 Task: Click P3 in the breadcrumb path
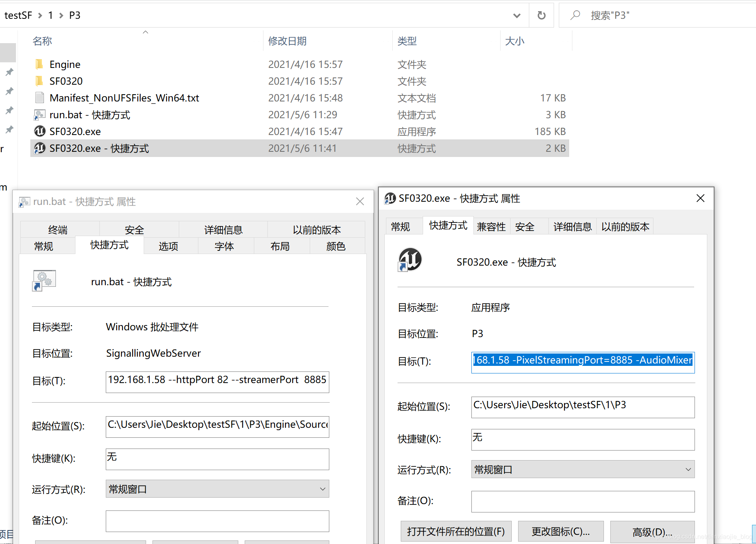tap(75, 15)
